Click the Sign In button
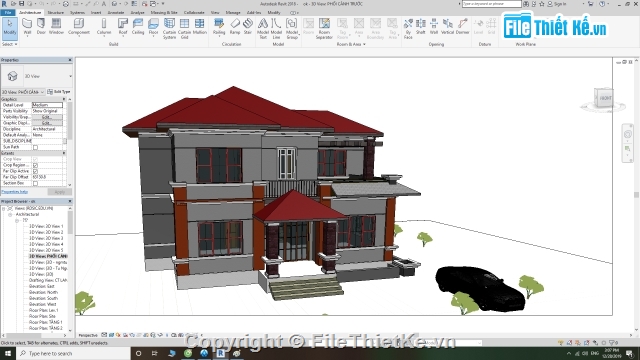Viewport: 640px width, 360px height. click(x=557, y=4)
